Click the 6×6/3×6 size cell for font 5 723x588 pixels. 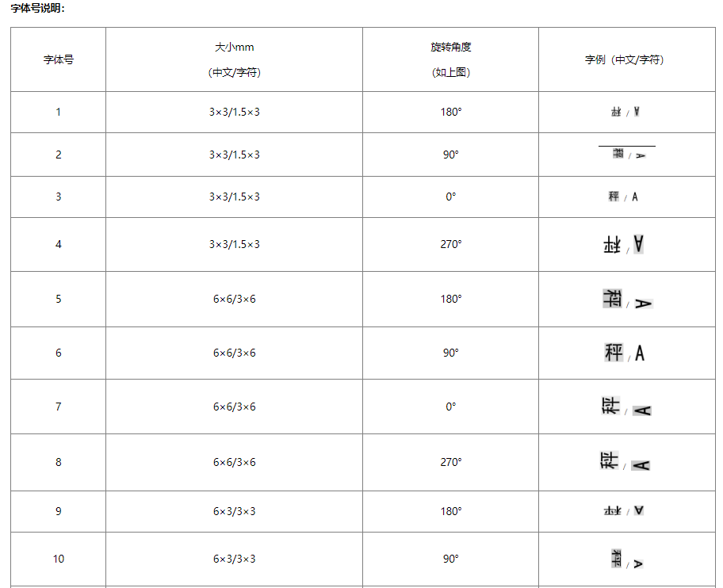pos(234,299)
